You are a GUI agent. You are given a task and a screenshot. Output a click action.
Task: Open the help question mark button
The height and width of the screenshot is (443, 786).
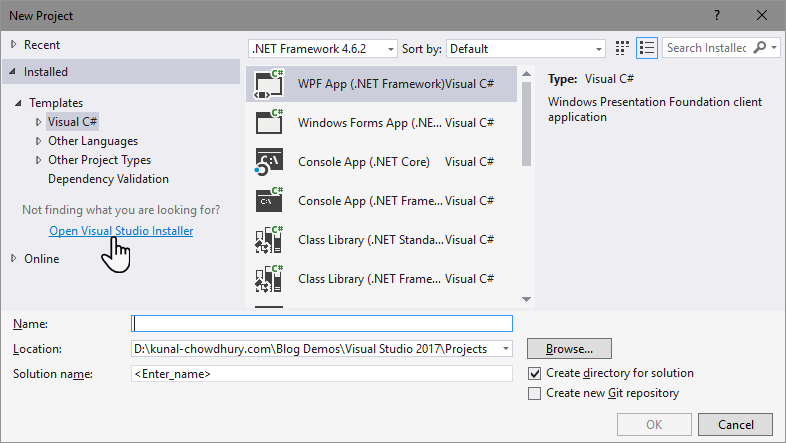point(717,16)
